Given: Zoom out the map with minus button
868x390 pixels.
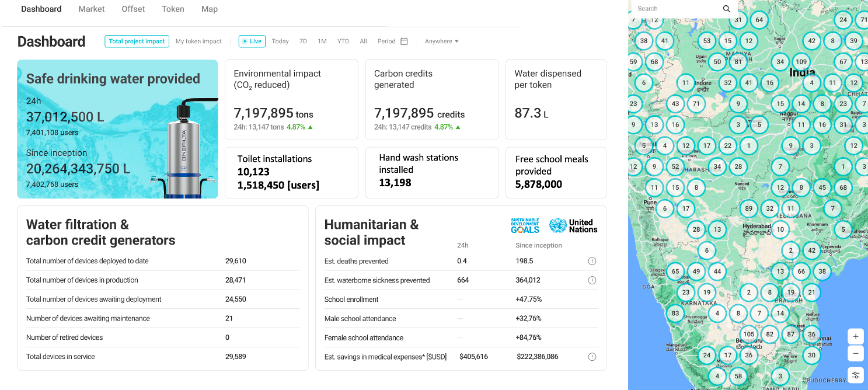Looking at the screenshot, I should tap(855, 354).
